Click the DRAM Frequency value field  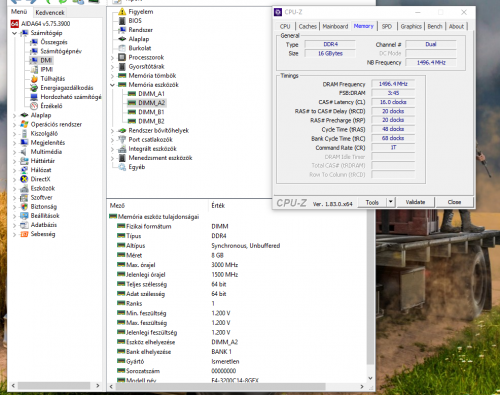393,84
